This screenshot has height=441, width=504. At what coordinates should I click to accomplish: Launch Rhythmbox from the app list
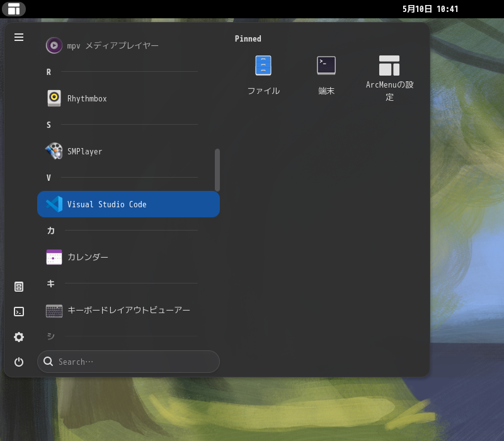point(129,98)
